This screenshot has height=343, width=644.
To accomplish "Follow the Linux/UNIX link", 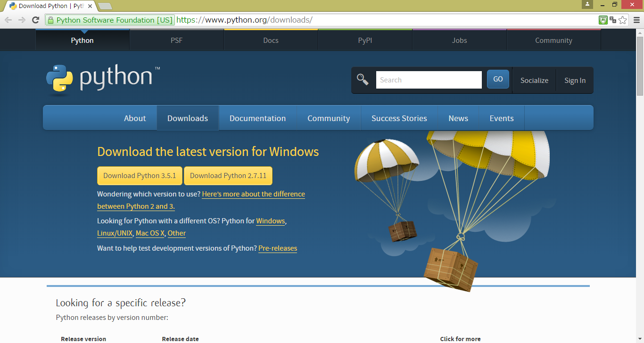I will [x=115, y=233].
